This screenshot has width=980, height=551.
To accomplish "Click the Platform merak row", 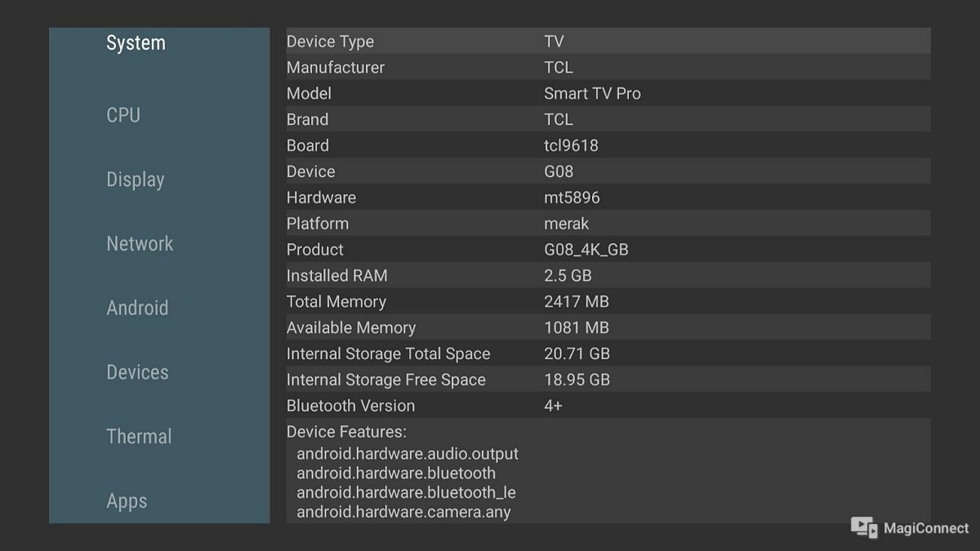I will (608, 224).
